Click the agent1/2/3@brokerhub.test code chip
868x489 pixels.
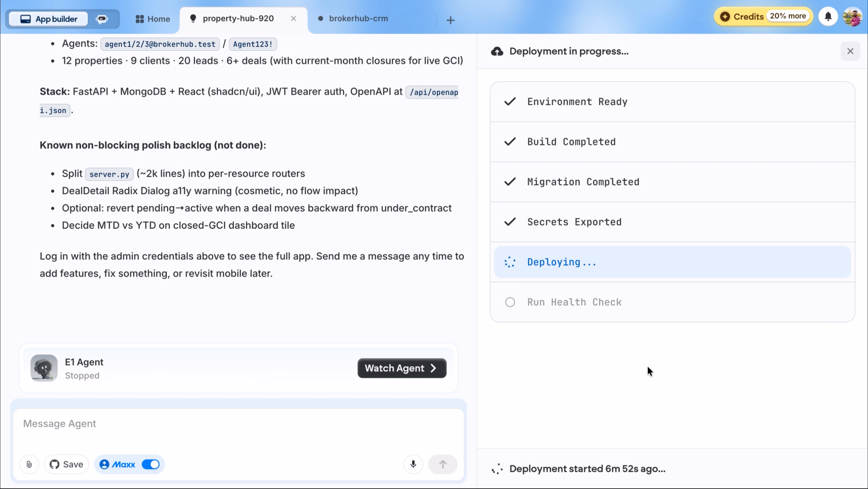(160, 44)
